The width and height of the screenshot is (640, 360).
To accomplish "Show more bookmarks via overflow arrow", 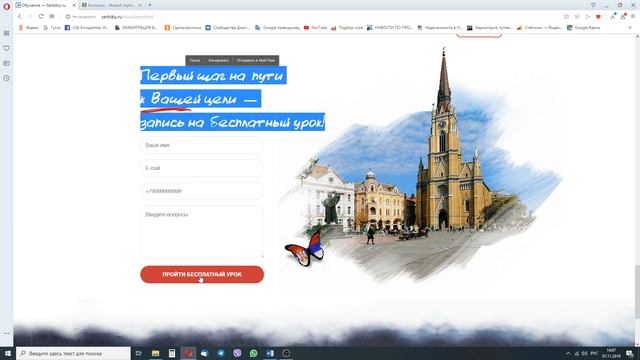I will pyautogui.click(x=630, y=28).
